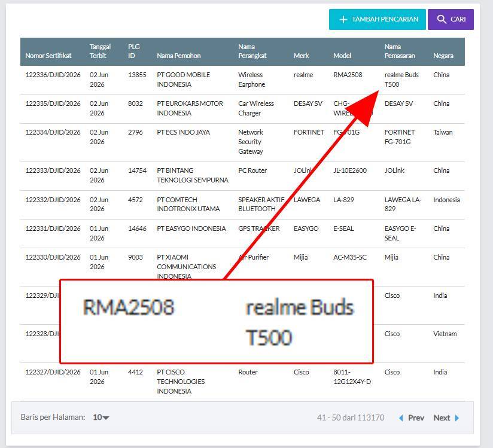Viewport: 493px width, 448px height.
Task: Click PT COMTECH INDOTRONIX UTAMA cell
Action: (x=188, y=204)
